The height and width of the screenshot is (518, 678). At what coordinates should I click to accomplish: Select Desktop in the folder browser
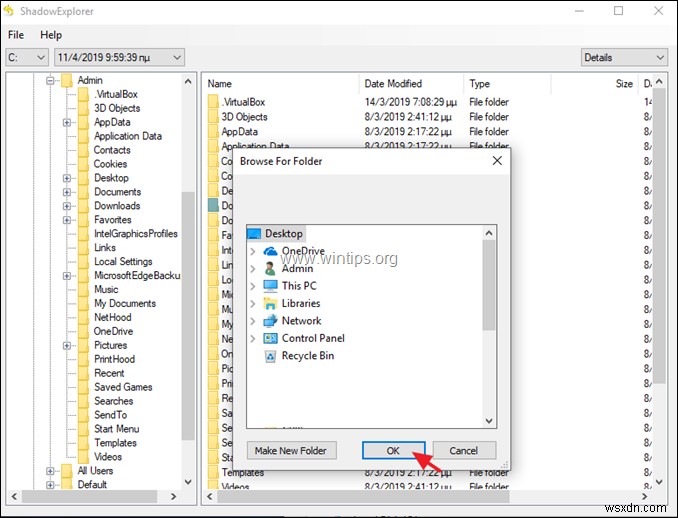click(x=284, y=233)
